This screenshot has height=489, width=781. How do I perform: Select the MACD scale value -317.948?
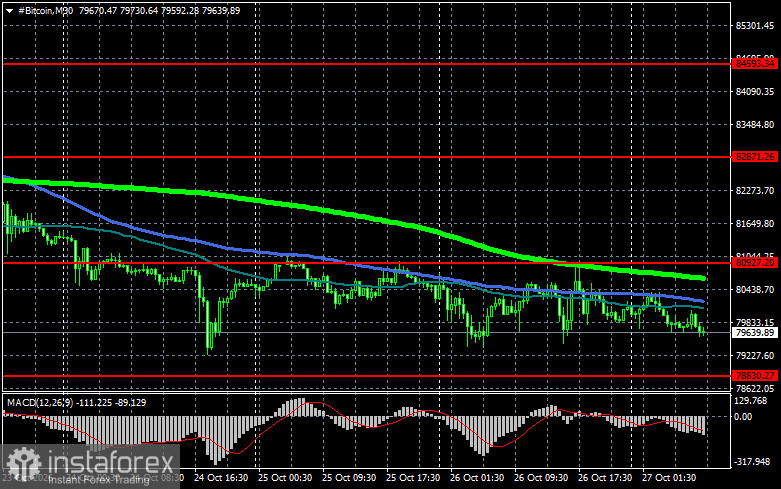click(752, 462)
